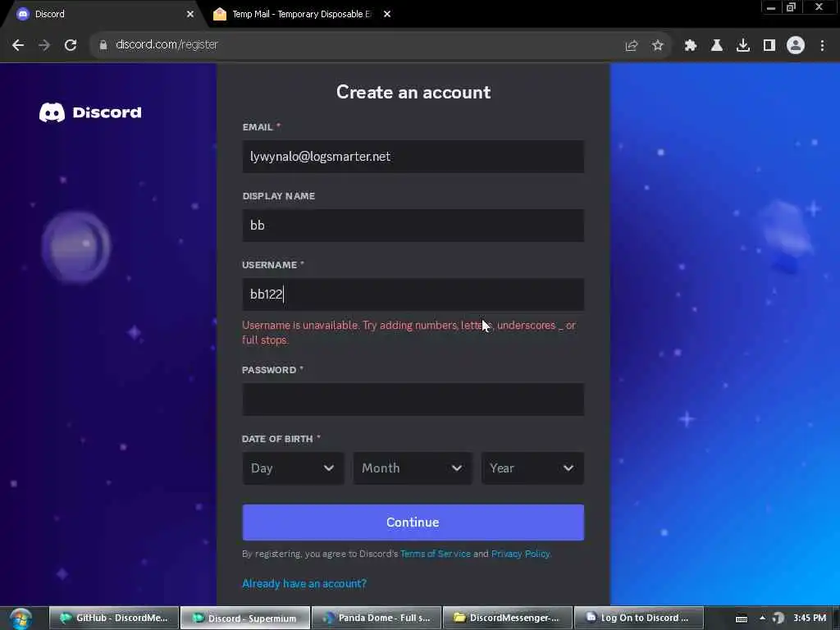Click the Email input field
Viewport: 840px width, 630px height.
413,157
